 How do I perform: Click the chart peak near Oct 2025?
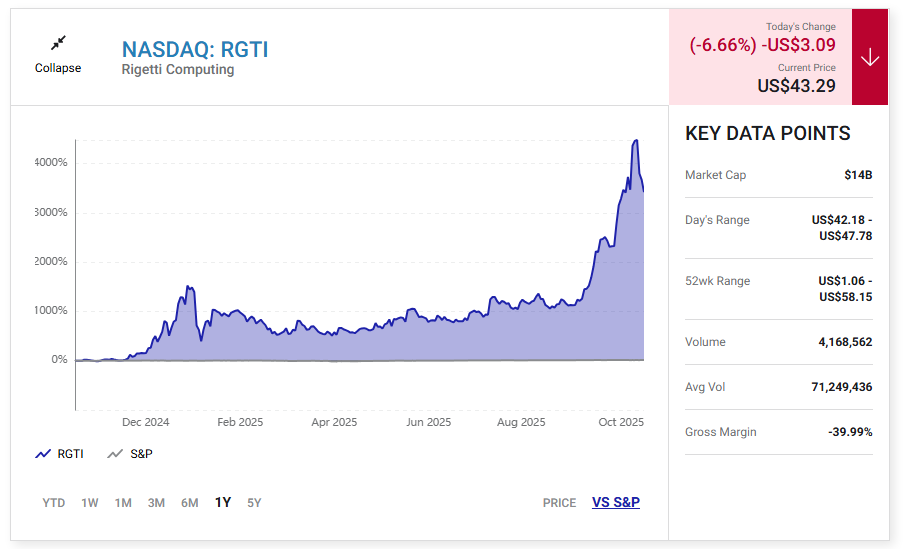pyautogui.click(x=635, y=140)
